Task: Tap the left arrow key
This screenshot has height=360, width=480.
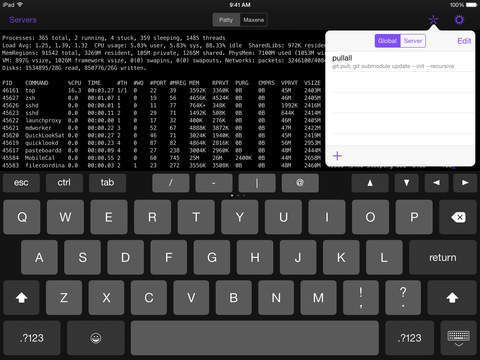Action: 436,183
